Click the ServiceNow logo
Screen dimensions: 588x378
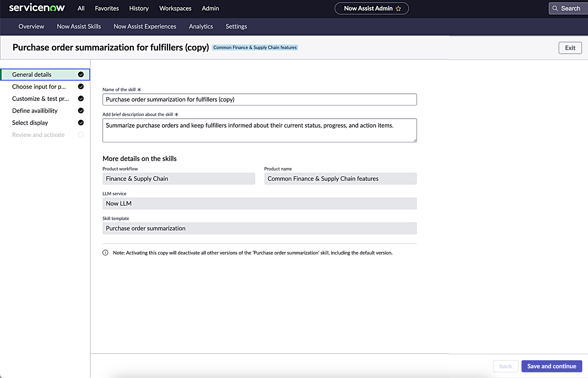(37, 8)
